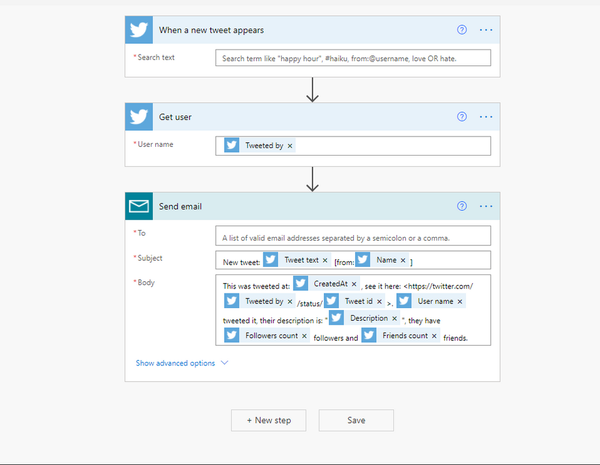Remove Name token from Subject field

tap(403, 260)
